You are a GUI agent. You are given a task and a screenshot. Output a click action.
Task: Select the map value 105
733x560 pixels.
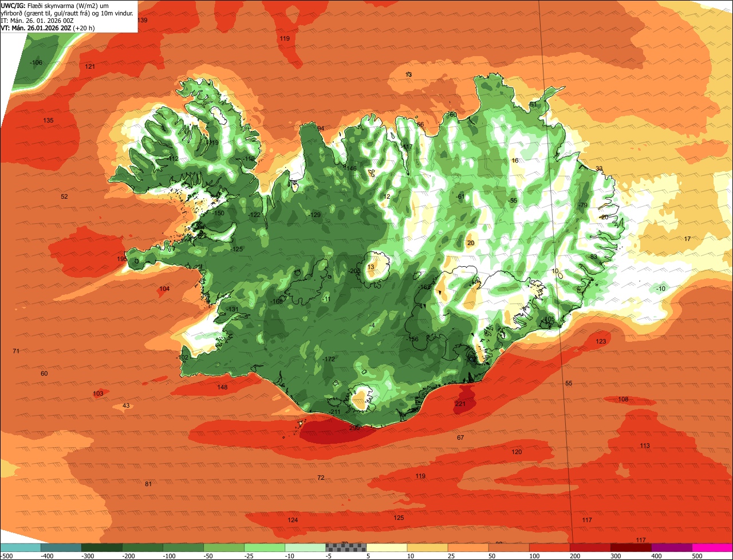pyautogui.click(x=550, y=319)
